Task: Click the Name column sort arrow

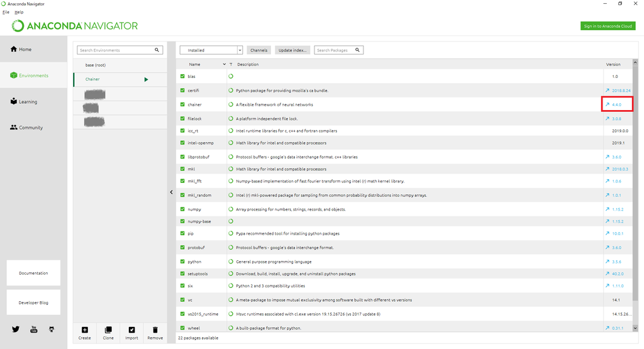Action: pos(225,65)
